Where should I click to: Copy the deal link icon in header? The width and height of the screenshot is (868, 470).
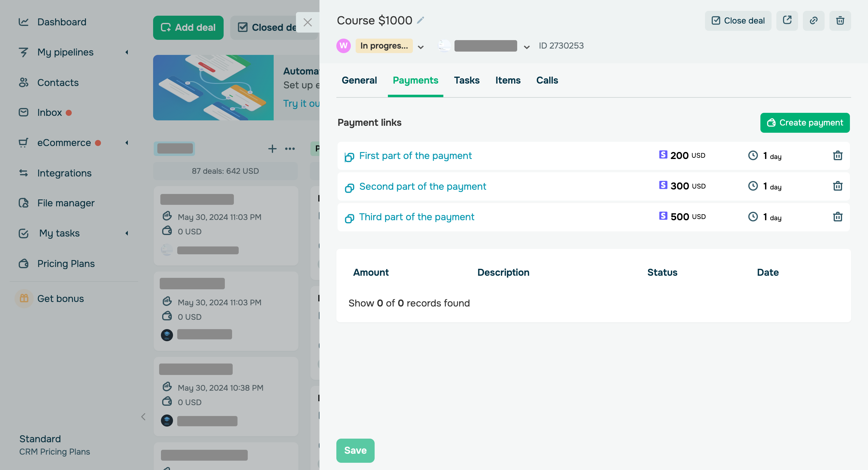(x=813, y=21)
